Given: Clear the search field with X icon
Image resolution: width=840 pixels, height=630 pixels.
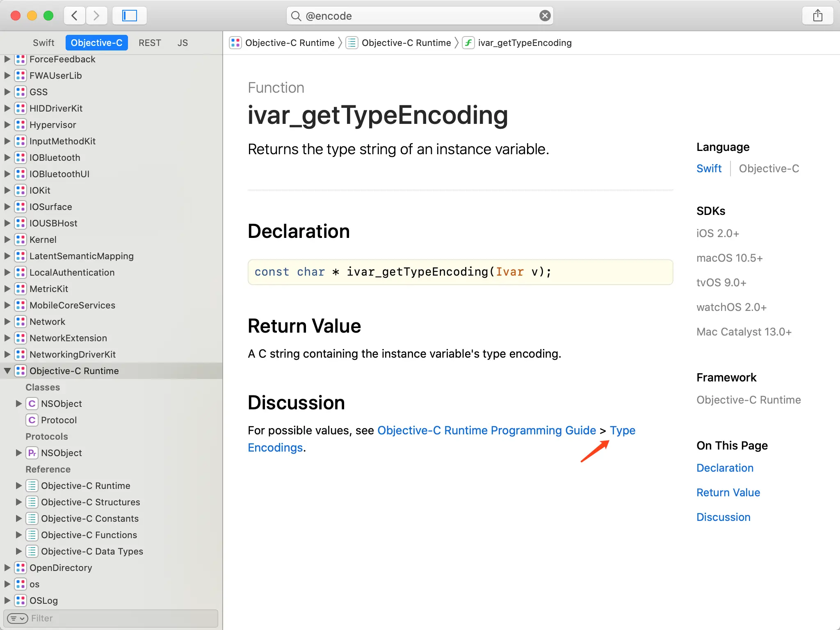Looking at the screenshot, I should 545,16.
